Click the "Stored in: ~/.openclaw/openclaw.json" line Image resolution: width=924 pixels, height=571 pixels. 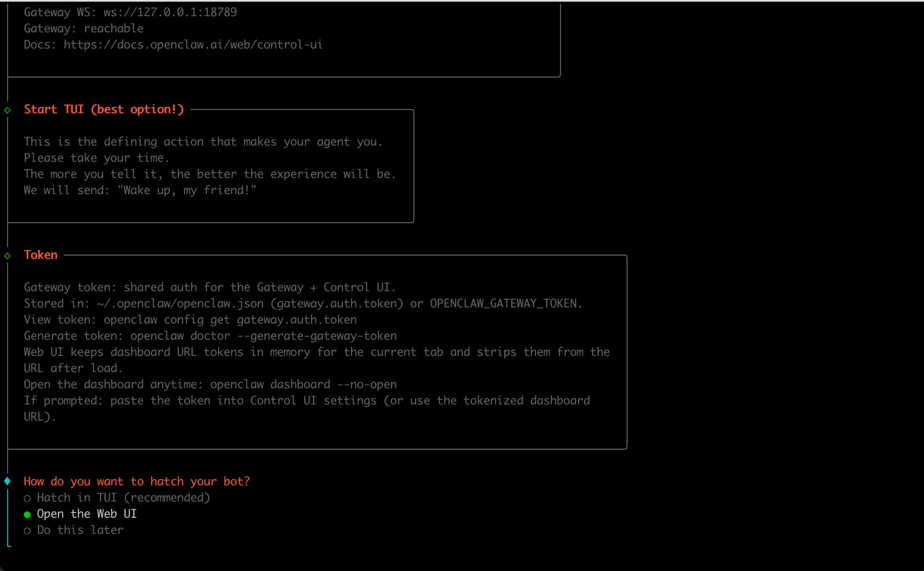pyautogui.click(x=303, y=304)
